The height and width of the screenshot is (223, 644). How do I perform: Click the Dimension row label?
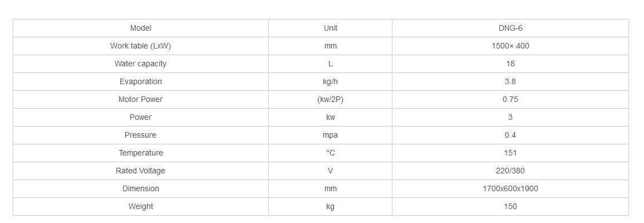(x=141, y=189)
